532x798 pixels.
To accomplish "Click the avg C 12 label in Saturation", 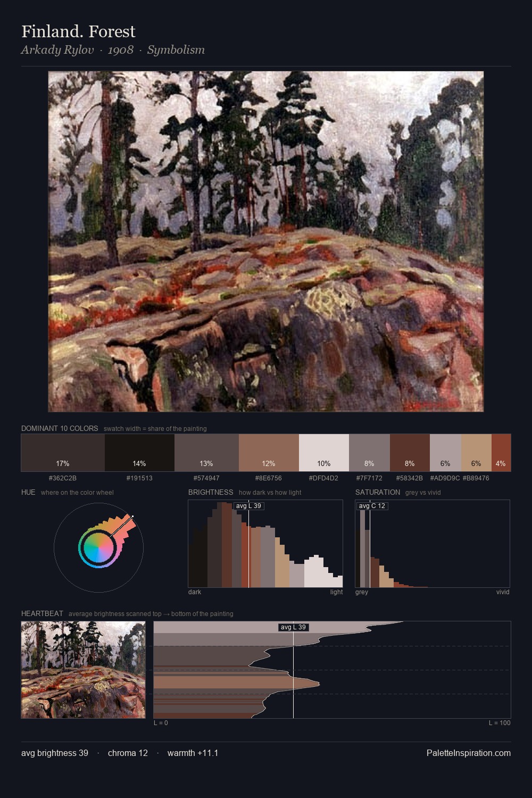I will click(372, 505).
